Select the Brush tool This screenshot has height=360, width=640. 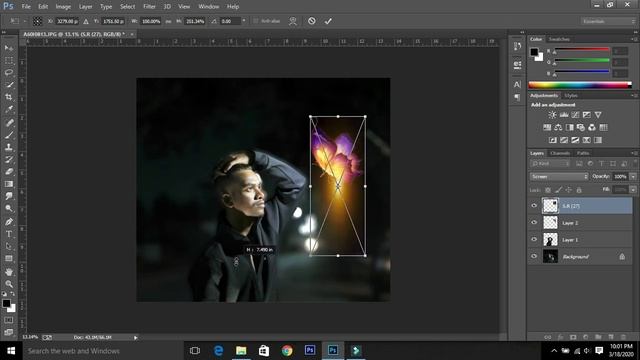click(9, 135)
